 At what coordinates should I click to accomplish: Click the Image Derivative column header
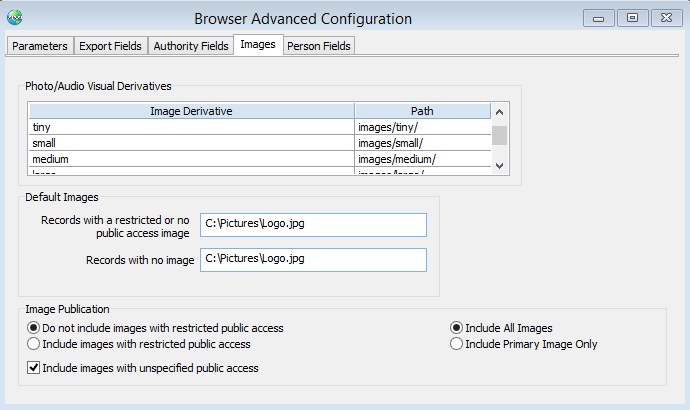pos(191,111)
